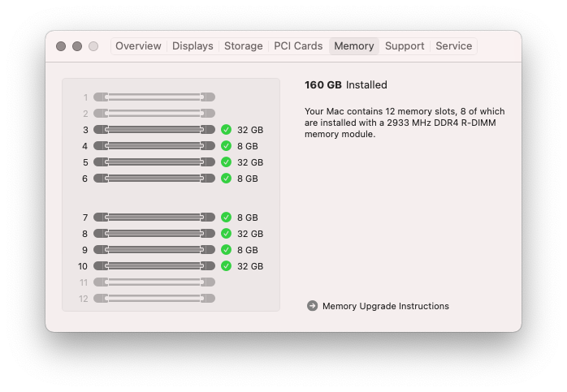Click the memory module in slot 10
Image resolution: width=567 pixels, height=392 pixels.
point(154,266)
